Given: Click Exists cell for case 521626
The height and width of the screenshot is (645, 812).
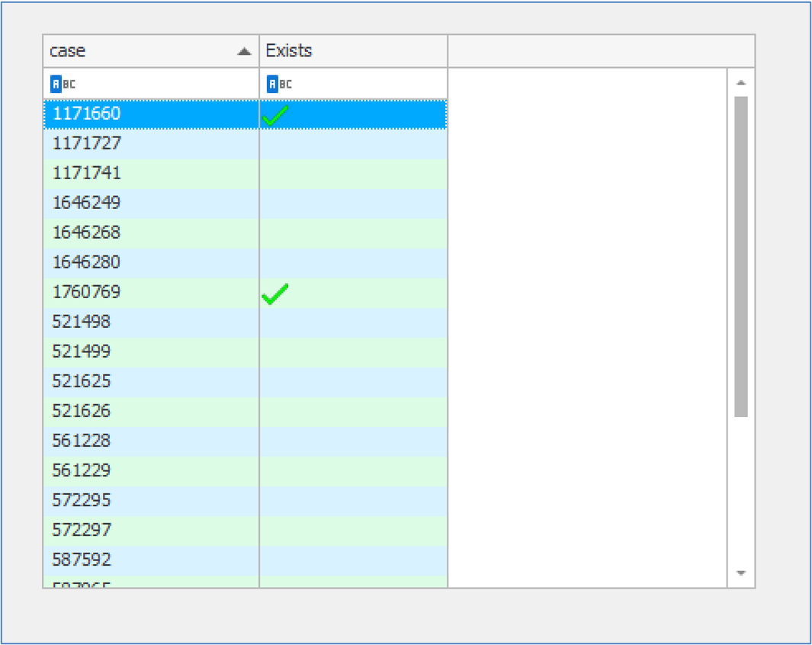Looking at the screenshot, I should [x=353, y=411].
